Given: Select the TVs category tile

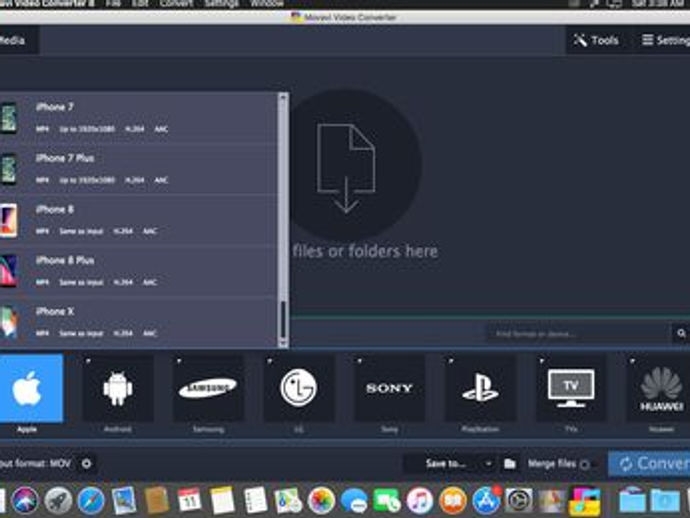Looking at the screenshot, I should point(571,388).
